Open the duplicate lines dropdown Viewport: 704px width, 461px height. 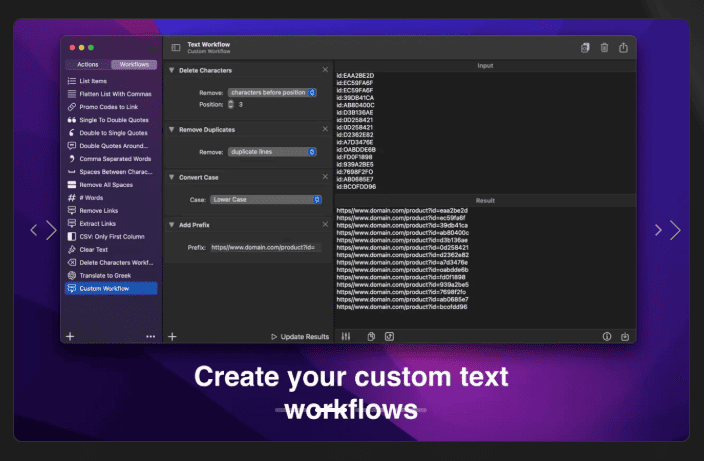[272, 152]
